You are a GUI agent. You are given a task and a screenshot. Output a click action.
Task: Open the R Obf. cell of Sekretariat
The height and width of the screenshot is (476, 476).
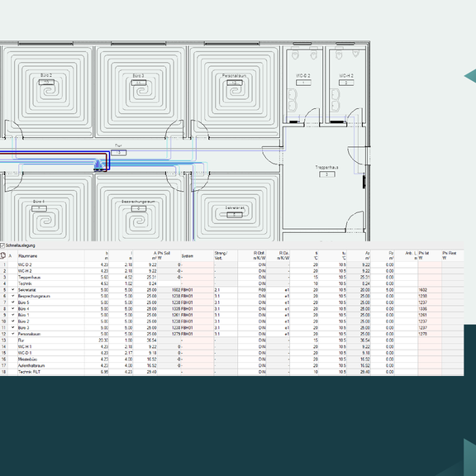[x=252, y=290]
